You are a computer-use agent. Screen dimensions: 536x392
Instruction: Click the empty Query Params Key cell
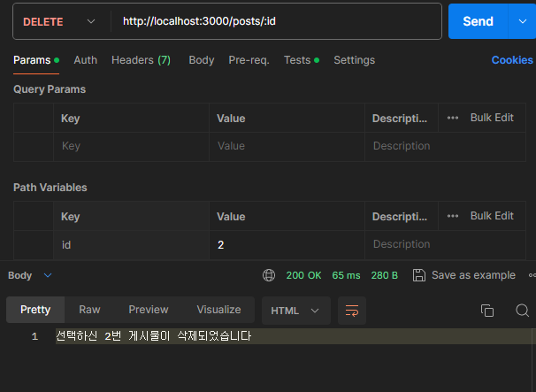point(131,146)
